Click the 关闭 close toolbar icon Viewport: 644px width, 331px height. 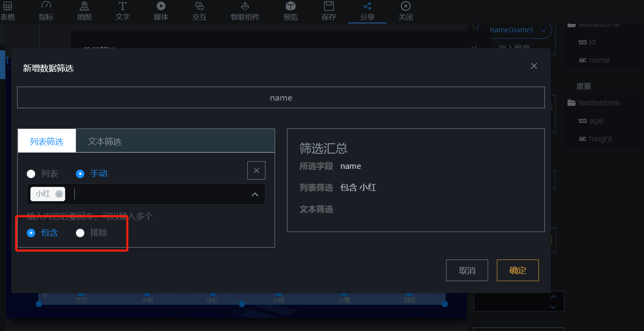(406, 11)
